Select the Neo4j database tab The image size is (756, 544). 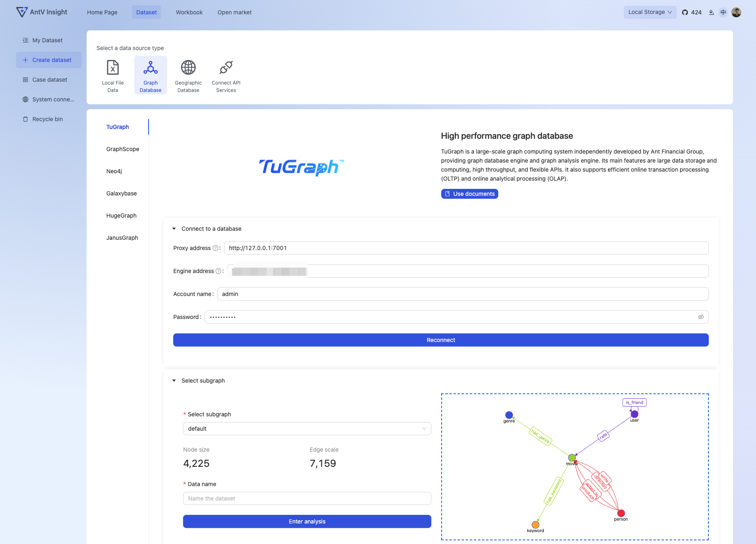(x=114, y=171)
